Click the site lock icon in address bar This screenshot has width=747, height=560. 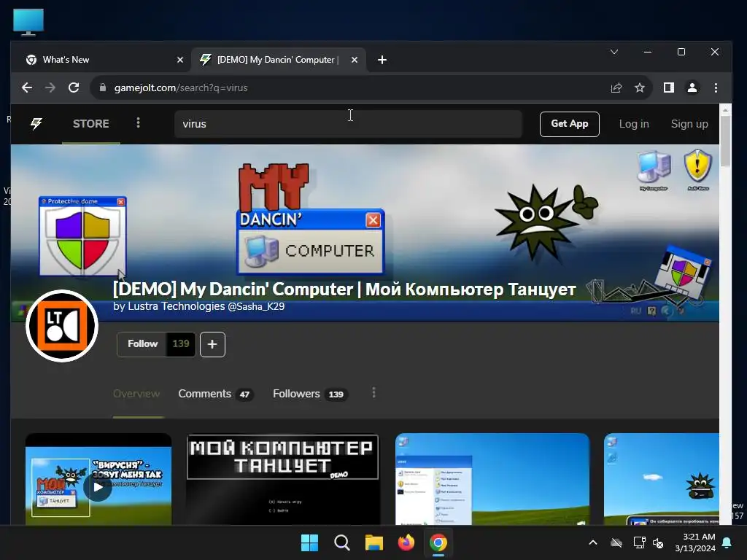click(x=102, y=87)
